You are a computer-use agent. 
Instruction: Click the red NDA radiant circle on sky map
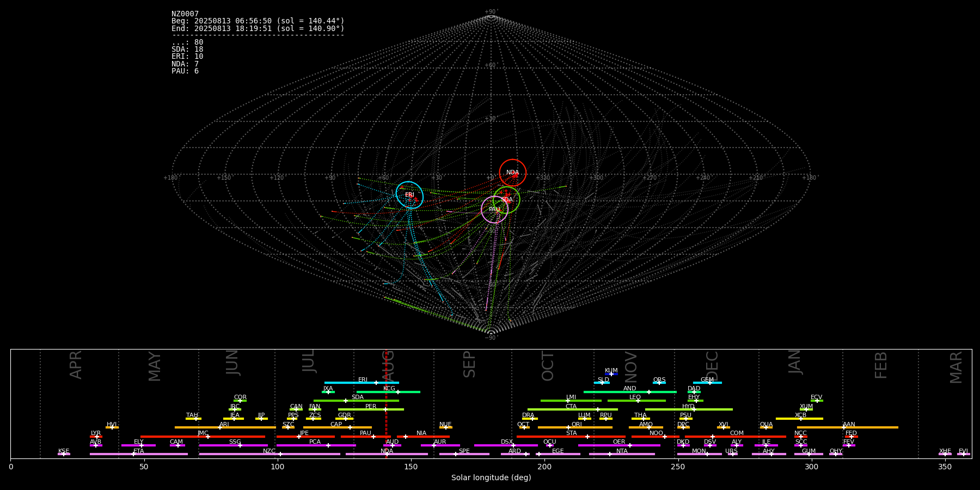513,173
